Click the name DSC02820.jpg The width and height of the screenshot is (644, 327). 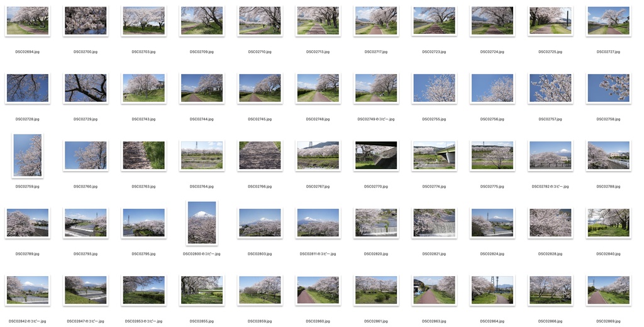point(376,254)
